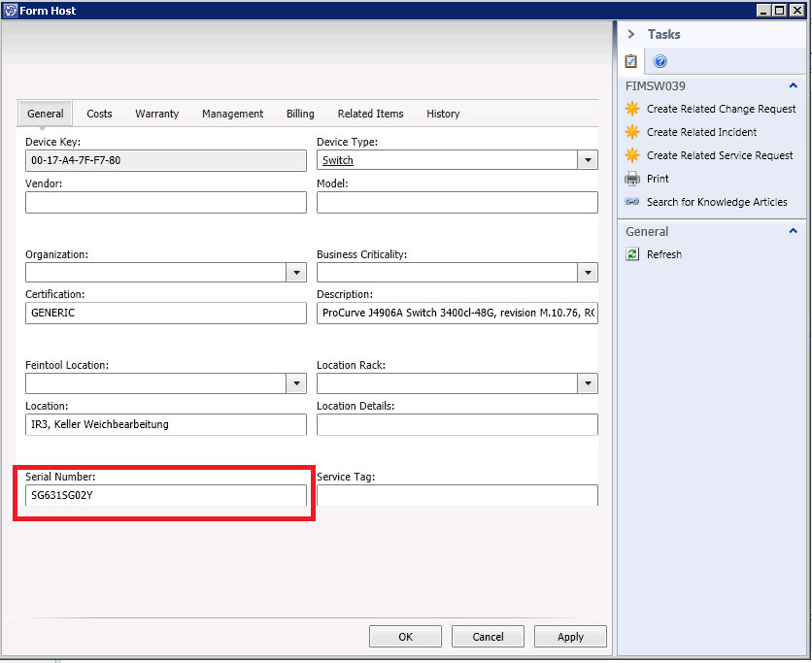
Task: Close the Form Host window
Action: pyautogui.click(x=797, y=11)
